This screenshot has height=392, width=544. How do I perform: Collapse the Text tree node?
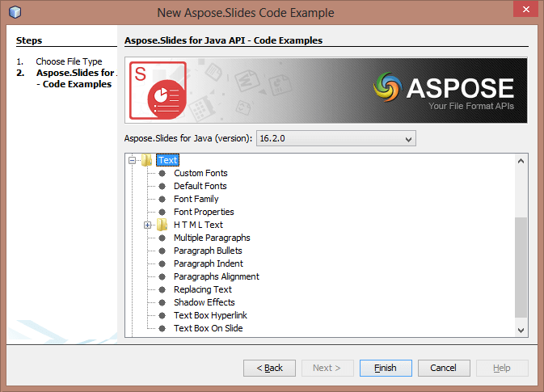tap(132, 160)
